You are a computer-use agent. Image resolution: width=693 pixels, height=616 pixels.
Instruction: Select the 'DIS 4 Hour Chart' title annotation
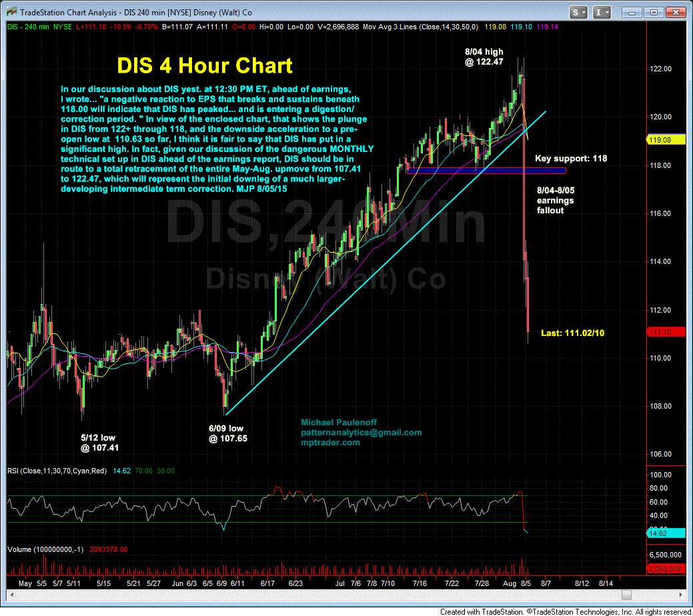point(205,65)
